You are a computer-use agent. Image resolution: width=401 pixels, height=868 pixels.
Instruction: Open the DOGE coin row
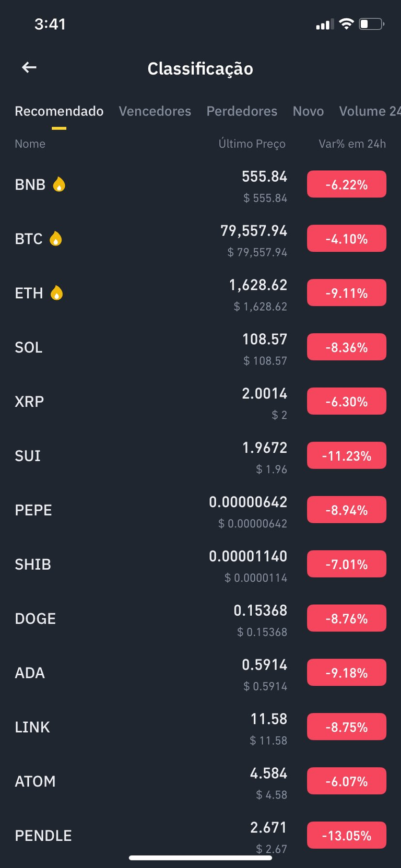pos(200,619)
